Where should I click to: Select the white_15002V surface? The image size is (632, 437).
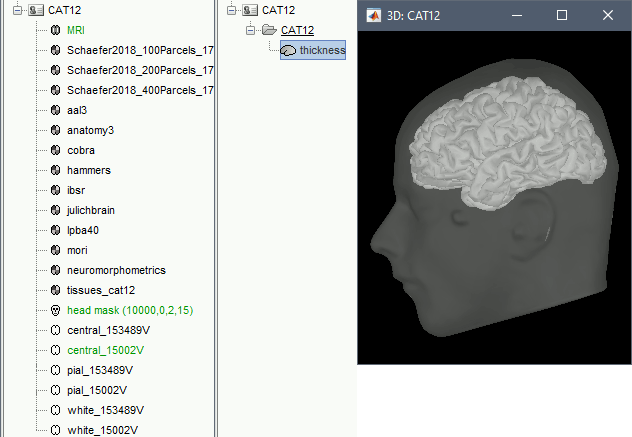tap(102, 430)
